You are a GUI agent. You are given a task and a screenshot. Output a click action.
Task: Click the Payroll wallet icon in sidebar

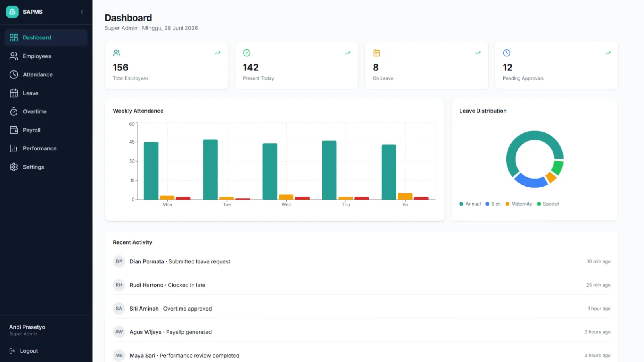(14, 130)
